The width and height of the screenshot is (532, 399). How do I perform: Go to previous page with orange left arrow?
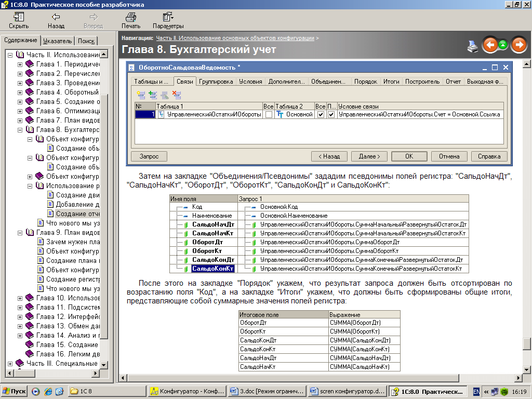coord(490,45)
